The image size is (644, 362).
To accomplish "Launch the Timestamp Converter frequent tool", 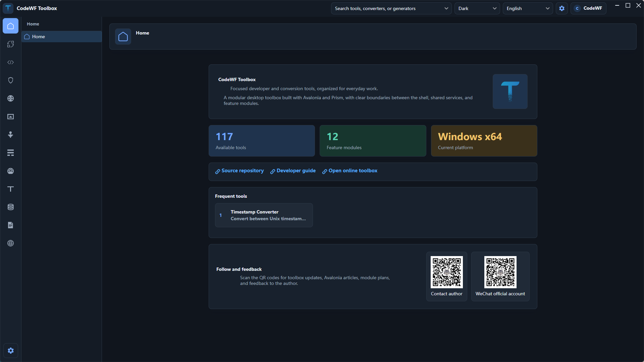I will (264, 215).
